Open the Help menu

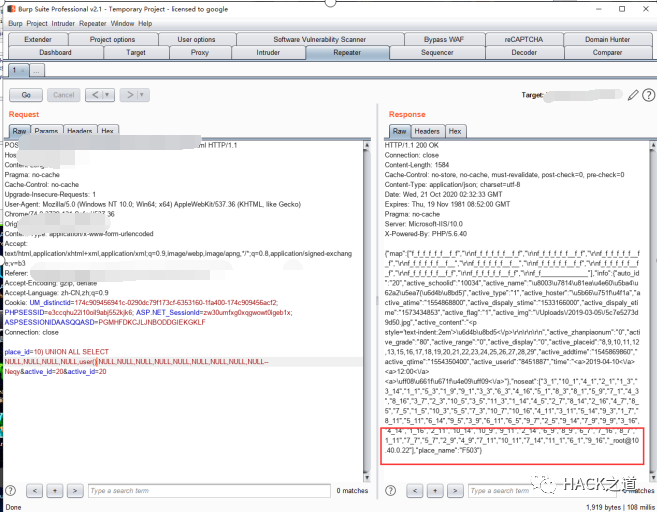(145, 23)
